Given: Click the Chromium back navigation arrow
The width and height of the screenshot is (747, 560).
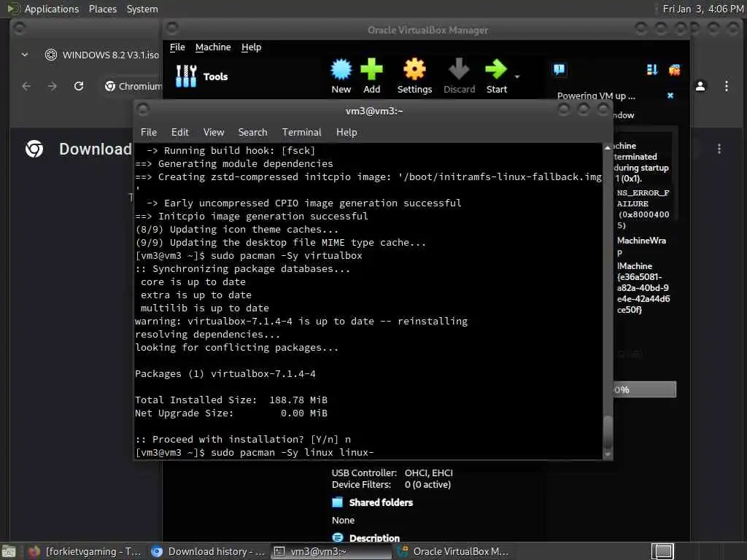Looking at the screenshot, I should (26, 86).
